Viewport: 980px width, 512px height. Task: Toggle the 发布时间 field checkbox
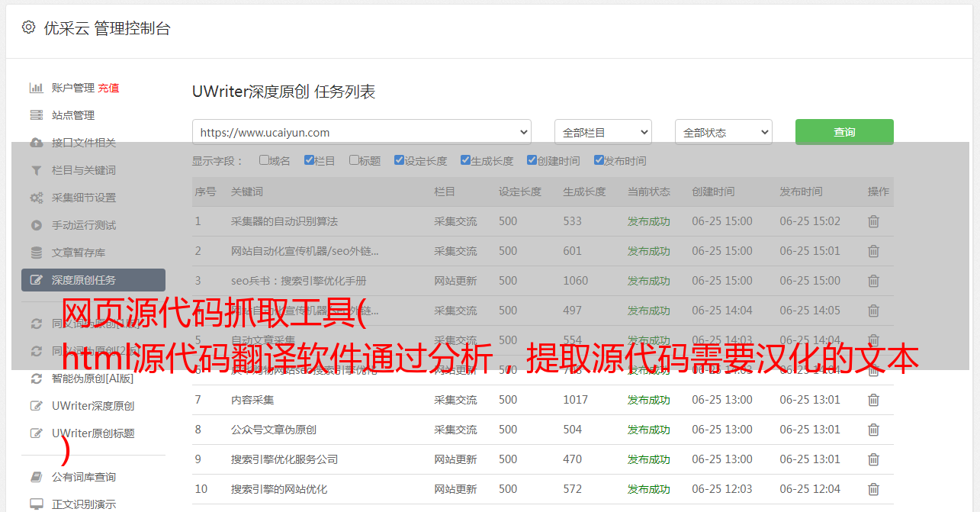pyautogui.click(x=598, y=160)
